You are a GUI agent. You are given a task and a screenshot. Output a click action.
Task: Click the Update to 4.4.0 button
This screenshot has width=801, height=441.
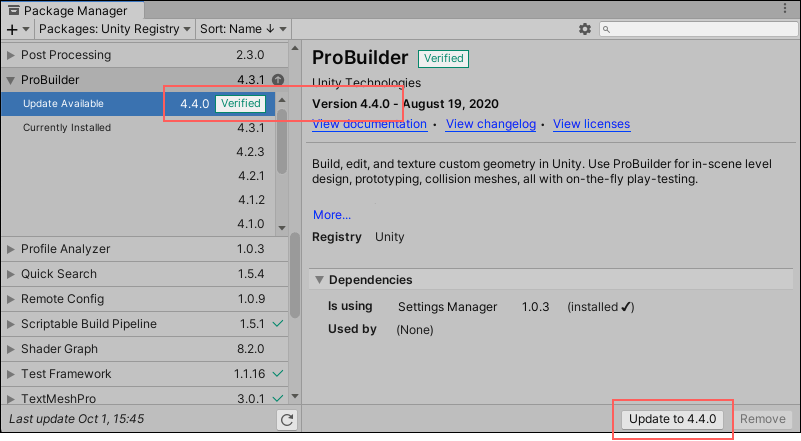673,420
